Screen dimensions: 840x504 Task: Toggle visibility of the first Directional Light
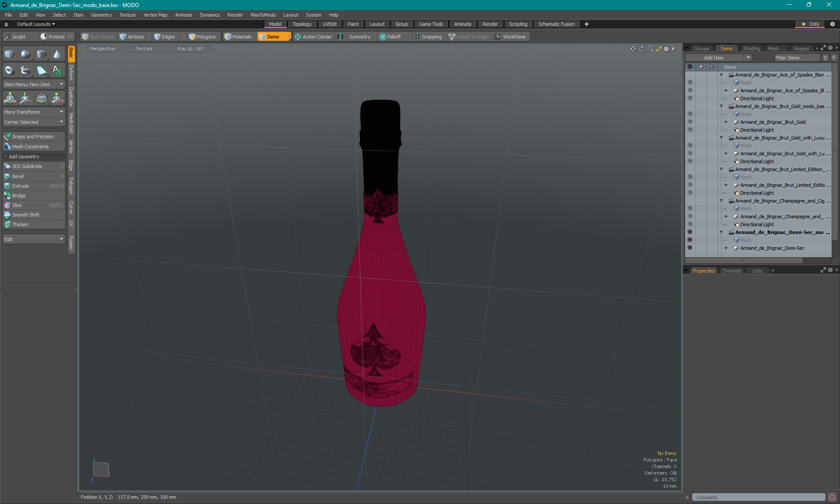690,98
